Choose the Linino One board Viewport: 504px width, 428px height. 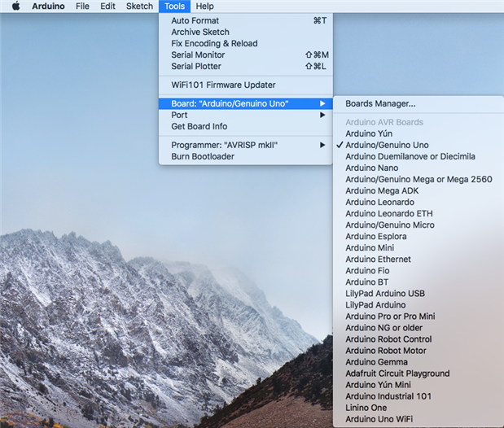[419, 408]
